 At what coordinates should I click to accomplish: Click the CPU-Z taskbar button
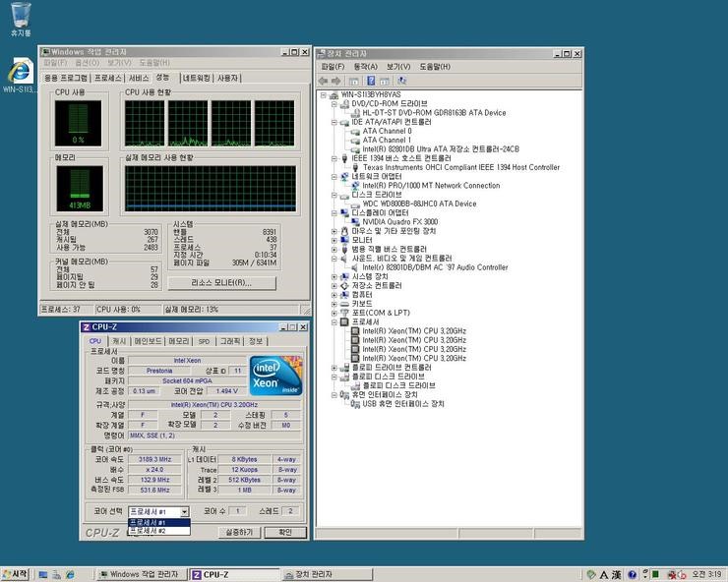[235, 574]
